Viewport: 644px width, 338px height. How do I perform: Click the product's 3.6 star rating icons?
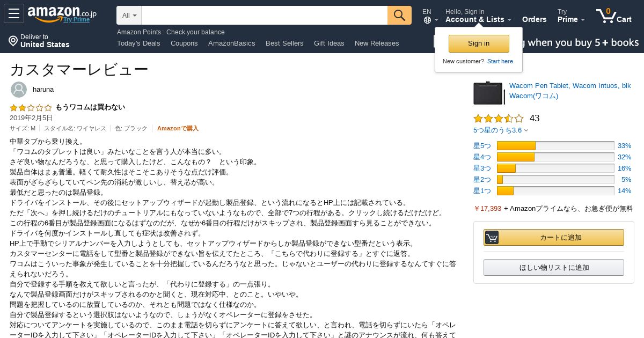[x=498, y=119]
